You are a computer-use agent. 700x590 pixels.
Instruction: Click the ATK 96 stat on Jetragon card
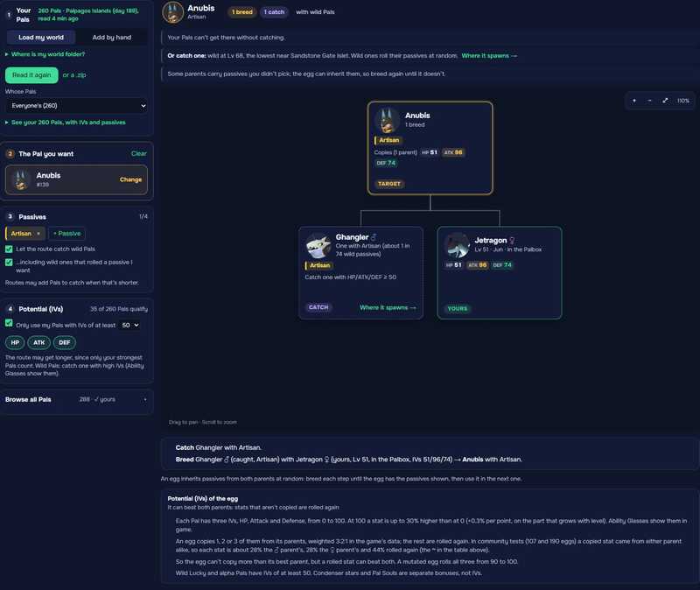click(478, 265)
